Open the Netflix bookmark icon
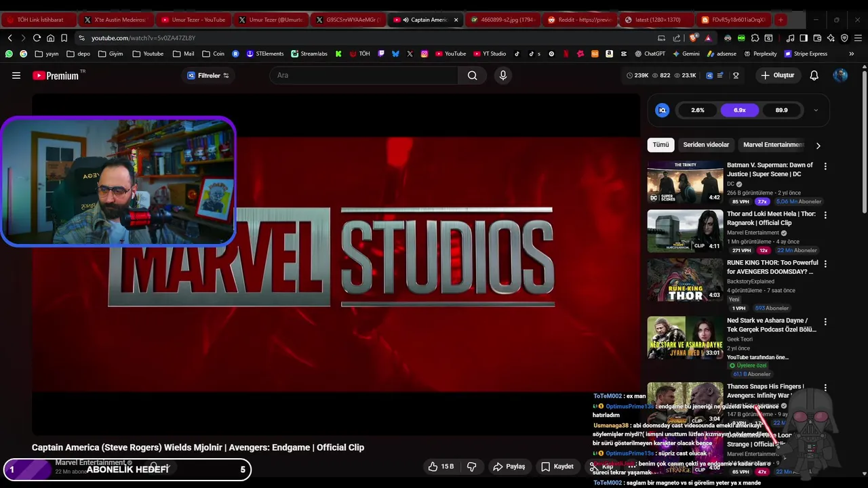The width and height of the screenshot is (868, 488). click(x=566, y=54)
